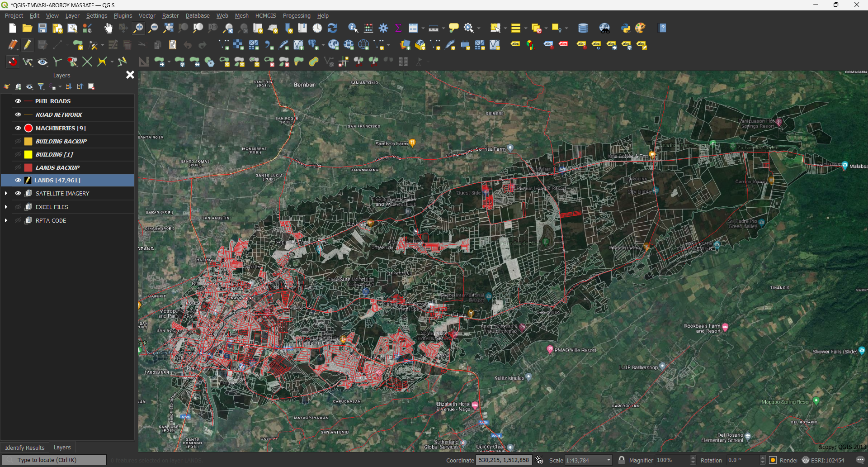The height and width of the screenshot is (467, 868).
Task: Toggle editing with the pencil icon
Action: click(x=27, y=45)
